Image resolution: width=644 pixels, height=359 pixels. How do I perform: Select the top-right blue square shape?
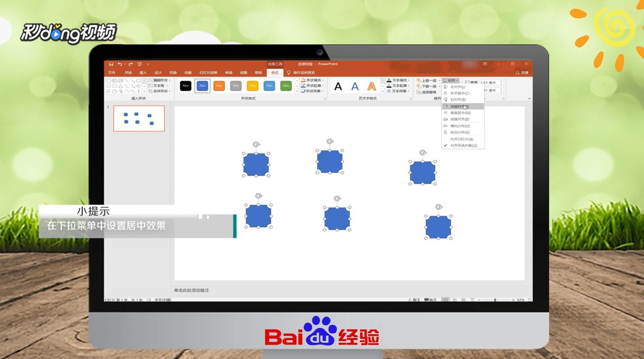tap(423, 172)
